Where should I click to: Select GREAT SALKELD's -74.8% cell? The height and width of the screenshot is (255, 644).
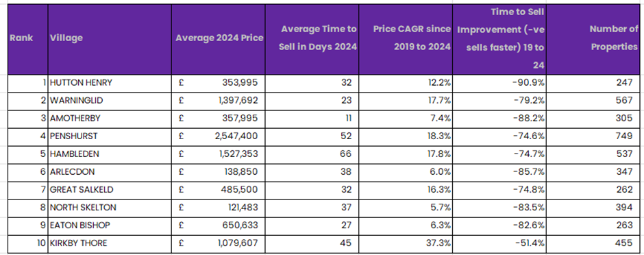click(499, 191)
